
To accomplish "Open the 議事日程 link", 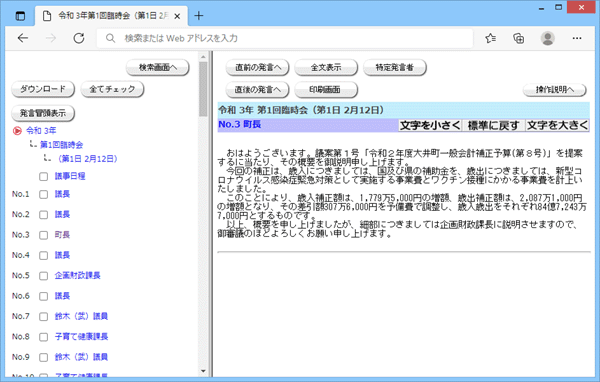I will [70, 176].
